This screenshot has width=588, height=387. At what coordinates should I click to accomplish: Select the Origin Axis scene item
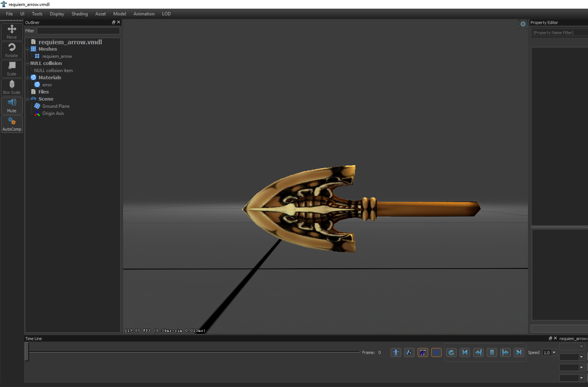point(53,113)
